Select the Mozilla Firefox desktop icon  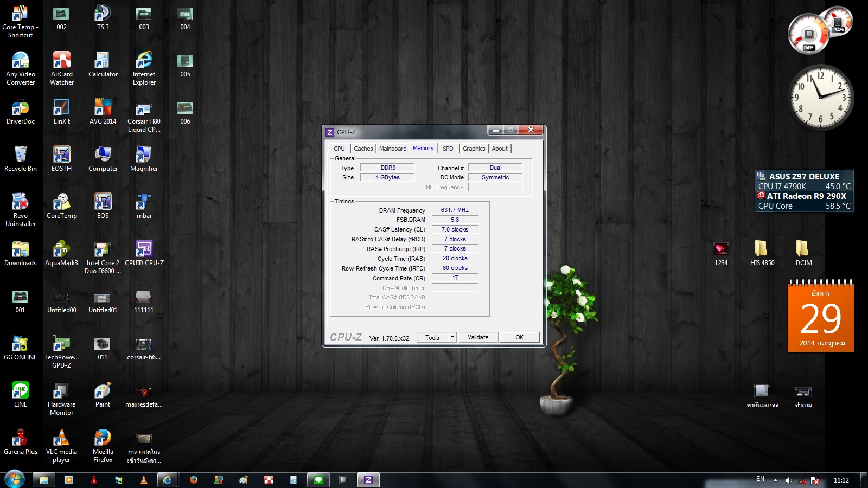tap(103, 446)
